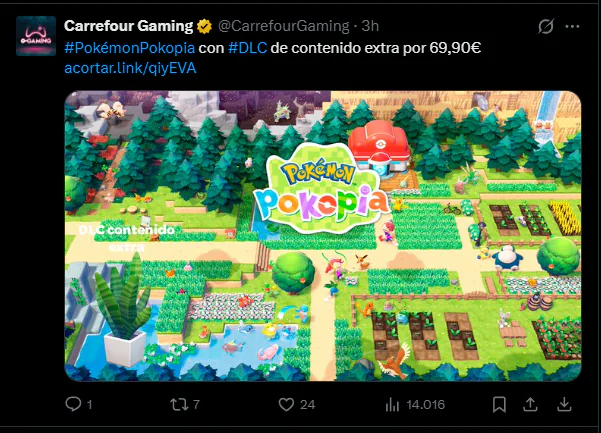Click the reply comment icon
Viewport: 601px width, 433px height.
click(73, 404)
